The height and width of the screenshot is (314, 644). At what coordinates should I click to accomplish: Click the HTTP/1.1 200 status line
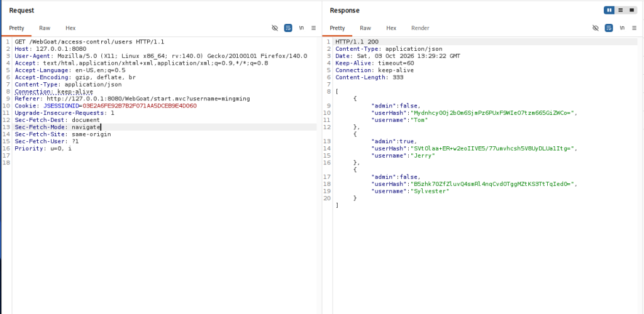pyautogui.click(x=357, y=42)
